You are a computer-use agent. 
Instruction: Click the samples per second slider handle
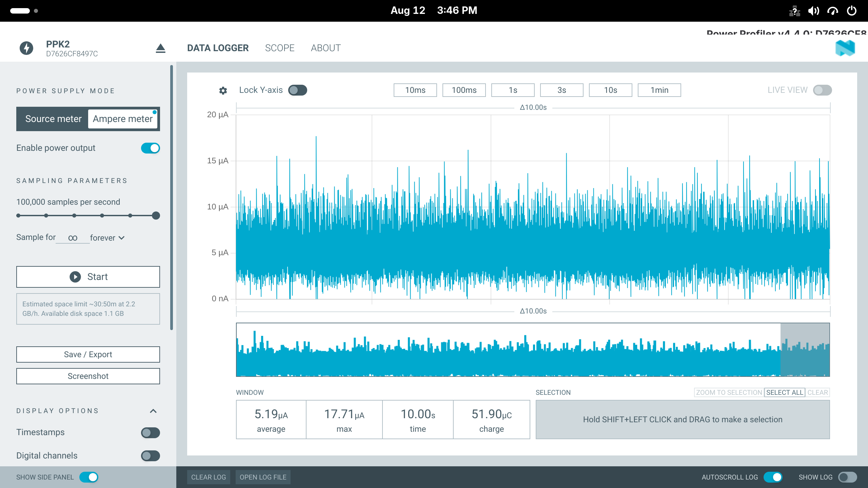point(156,216)
